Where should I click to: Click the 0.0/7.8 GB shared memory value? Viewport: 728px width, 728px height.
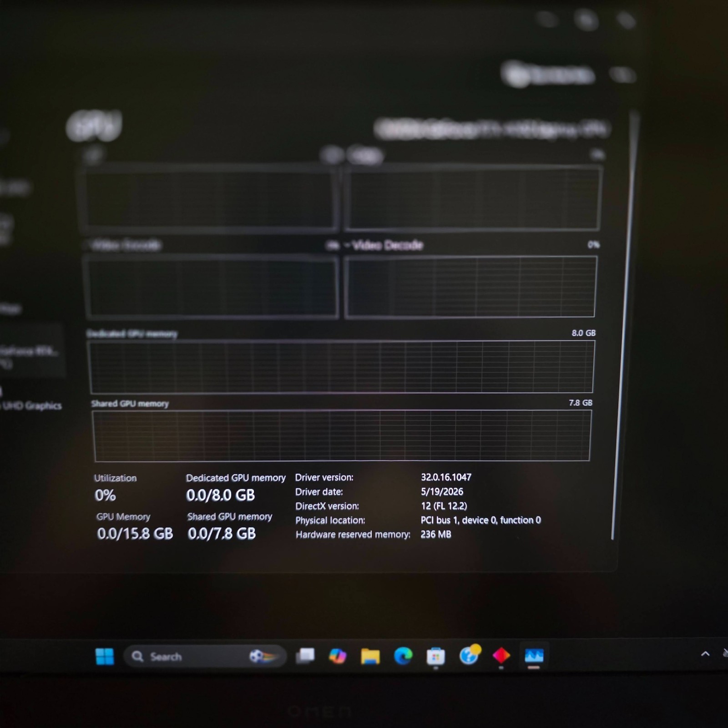click(x=222, y=533)
